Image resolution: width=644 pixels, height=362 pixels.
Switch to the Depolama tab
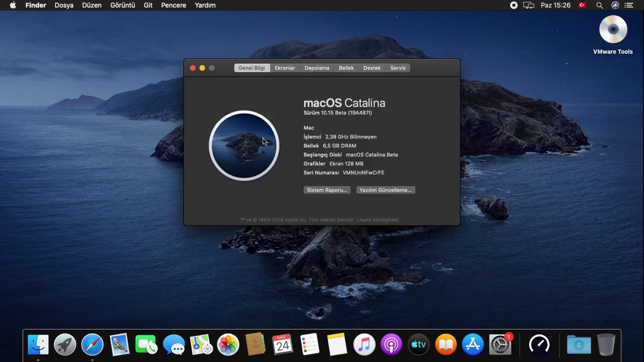coord(317,68)
